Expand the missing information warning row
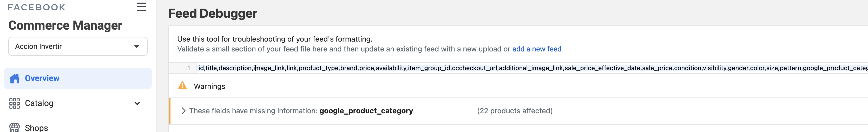The height and width of the screenshot is (132, 868). [x=183, y=111]
